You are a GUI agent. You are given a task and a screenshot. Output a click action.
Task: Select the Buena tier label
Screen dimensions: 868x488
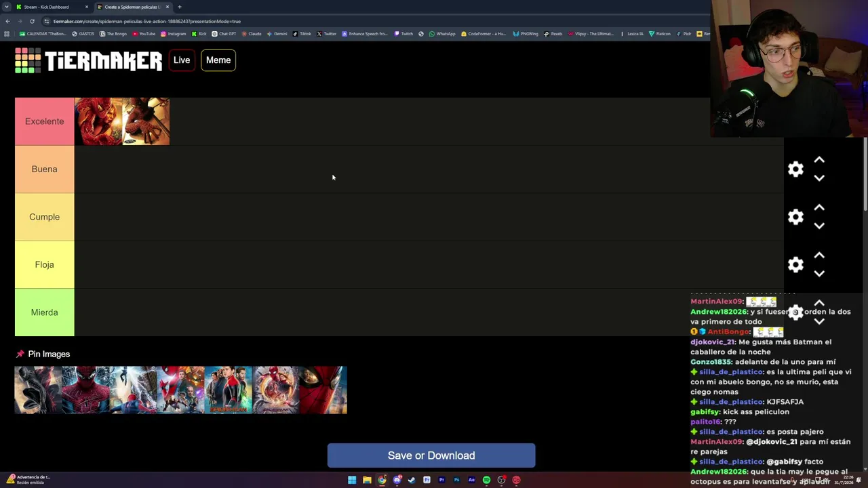(44, 169)
